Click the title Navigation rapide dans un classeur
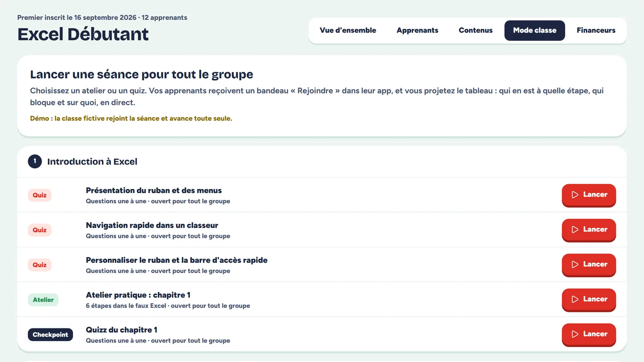Viewport: 644px width, 362px height. (x=152, y=225)
